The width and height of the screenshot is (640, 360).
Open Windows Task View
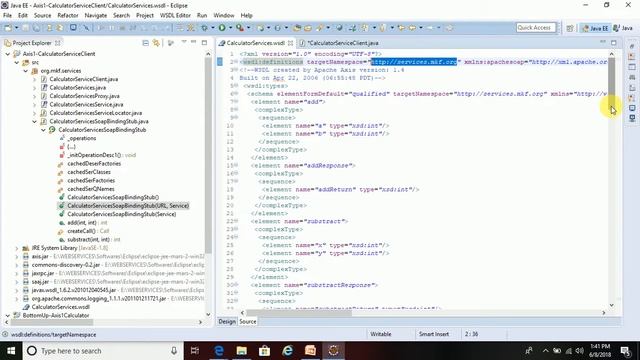[x=195, y=351]
